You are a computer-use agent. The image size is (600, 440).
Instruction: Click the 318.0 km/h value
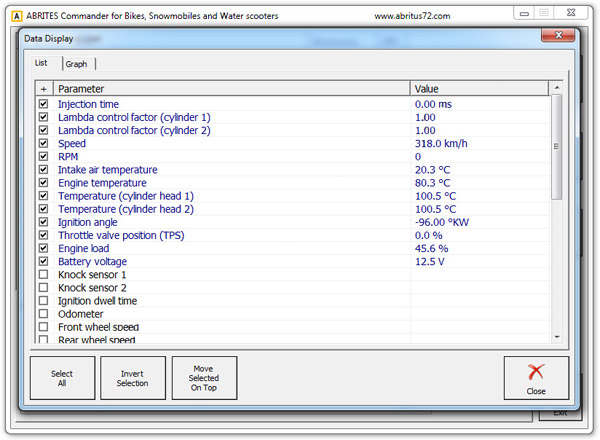441,143
